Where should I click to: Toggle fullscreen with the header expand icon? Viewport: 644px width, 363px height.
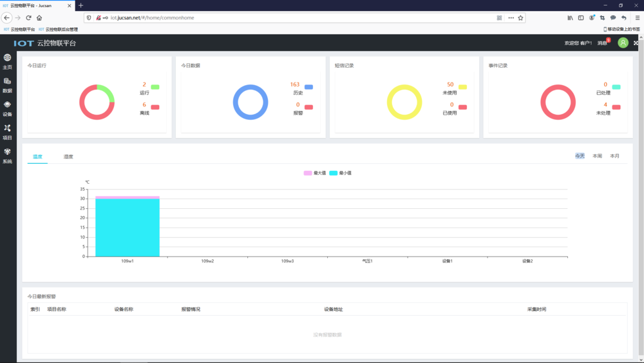636,43
